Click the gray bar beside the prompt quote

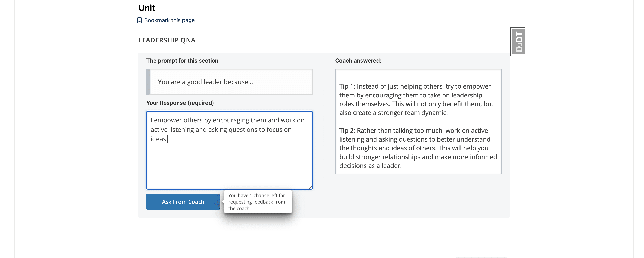148,82
